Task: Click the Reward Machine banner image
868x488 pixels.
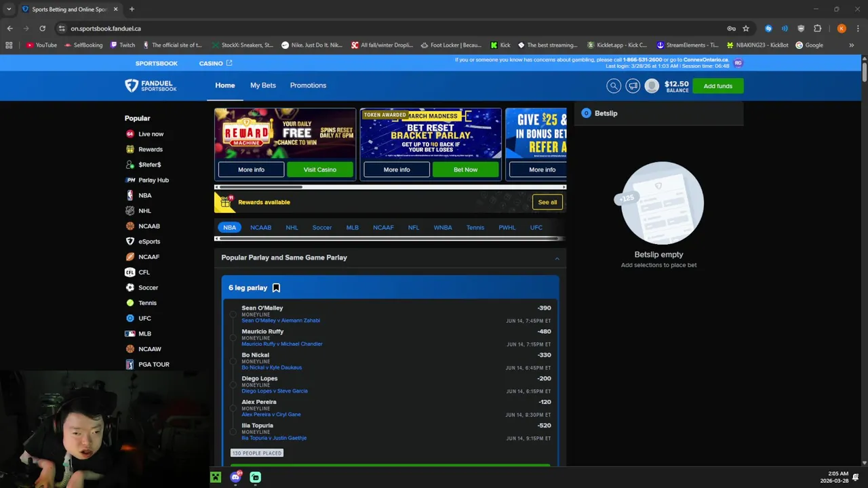Action: pos(285,134)
